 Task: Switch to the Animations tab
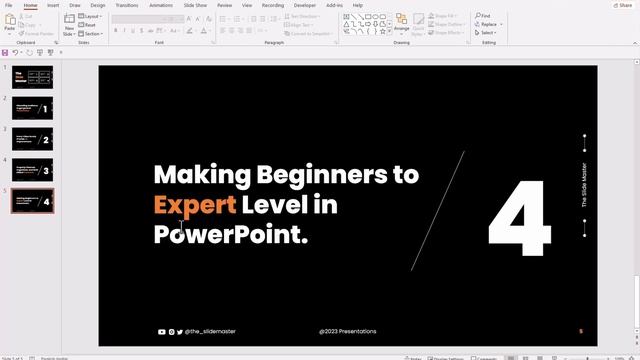pyautogui.click(x=161, y=5)
